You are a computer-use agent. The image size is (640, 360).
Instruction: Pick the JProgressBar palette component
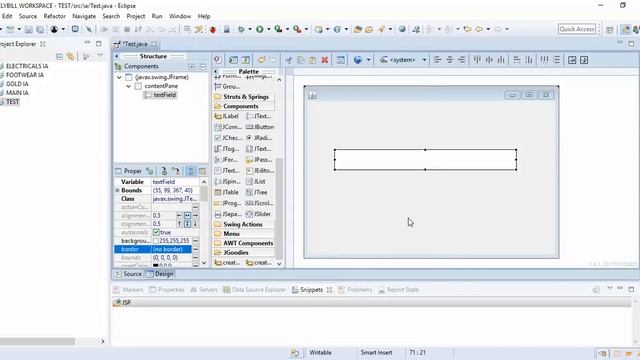(x=227, y=203)
